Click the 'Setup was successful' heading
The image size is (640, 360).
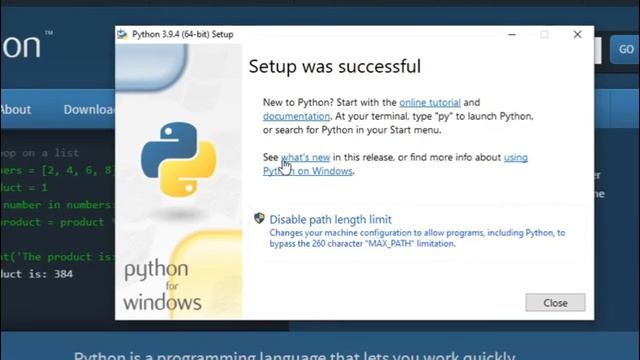click(x=335, y=66)
